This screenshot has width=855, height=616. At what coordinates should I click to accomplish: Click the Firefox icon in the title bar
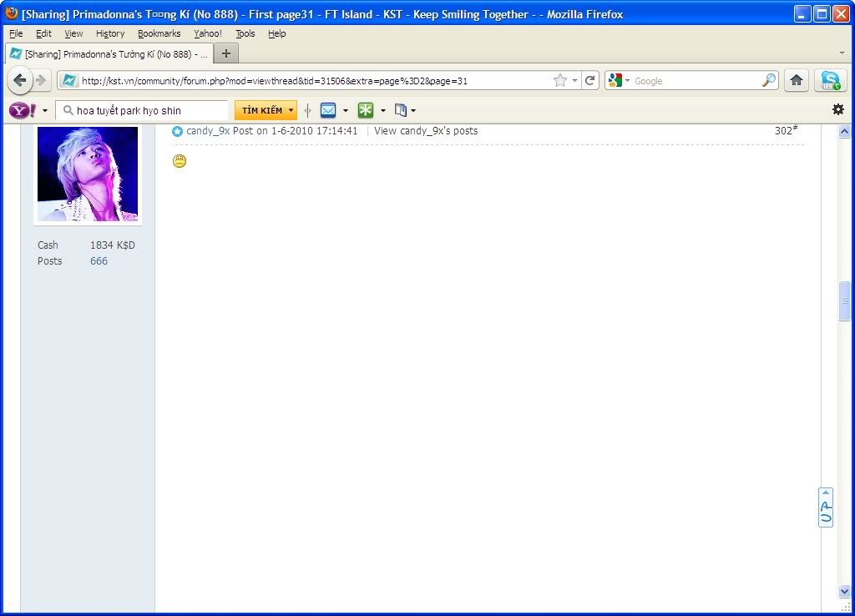tap(11, 13)
